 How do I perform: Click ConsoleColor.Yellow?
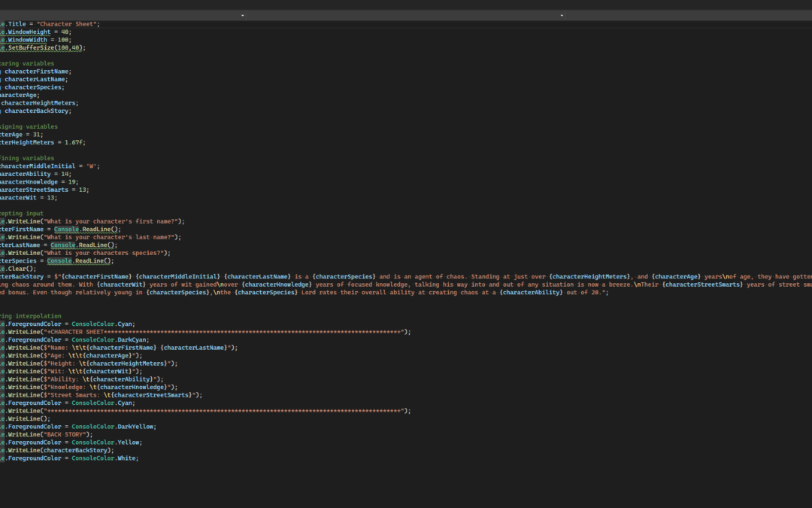tap(105, 443)
